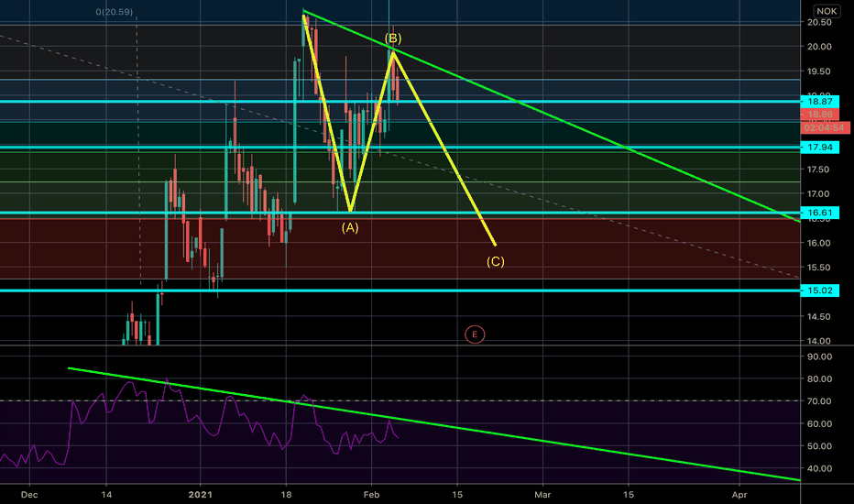
Task: Select the red 18.86 current price label
Action: pos(820,115)
